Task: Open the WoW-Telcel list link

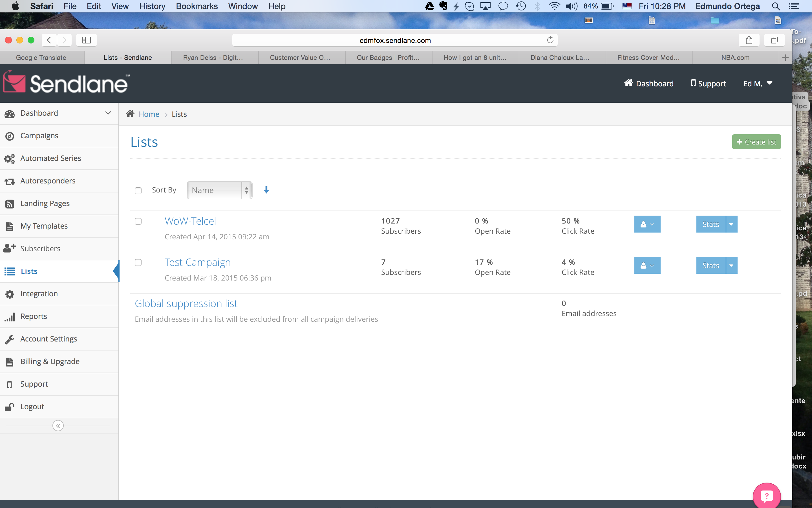Action: (x=190, y=221)
